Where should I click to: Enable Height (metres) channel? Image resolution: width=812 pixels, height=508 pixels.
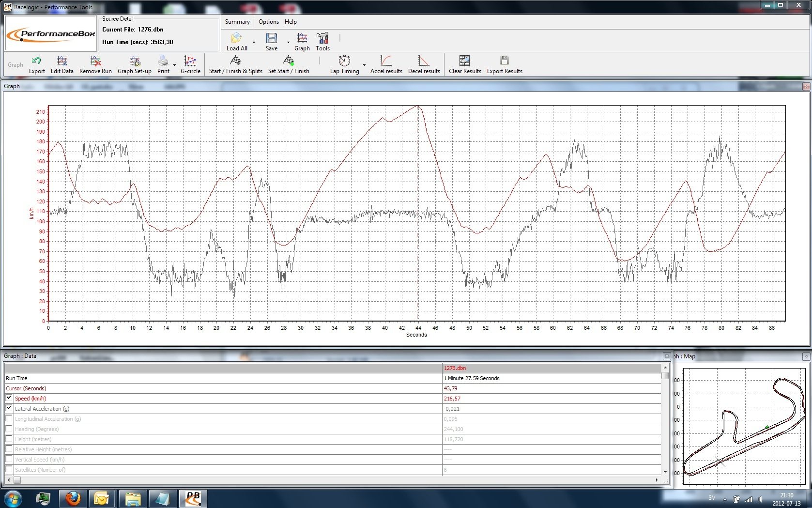tap(9, 439)
